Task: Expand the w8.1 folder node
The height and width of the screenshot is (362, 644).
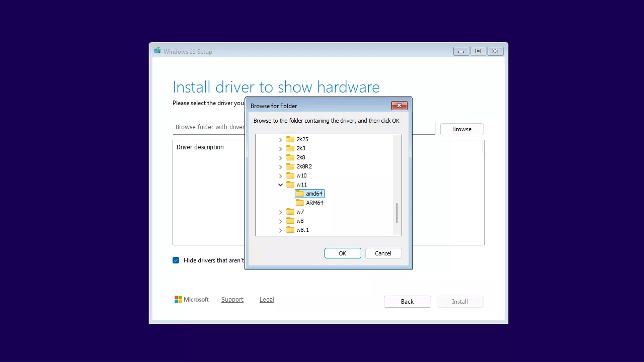Action: [x=281, y=230]
